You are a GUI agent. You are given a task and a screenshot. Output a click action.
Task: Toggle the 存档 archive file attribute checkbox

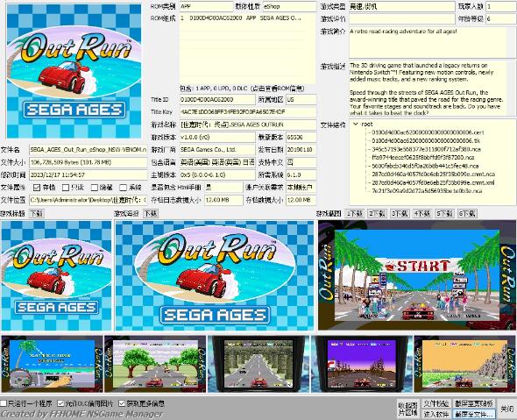click(x=37, y=188)
